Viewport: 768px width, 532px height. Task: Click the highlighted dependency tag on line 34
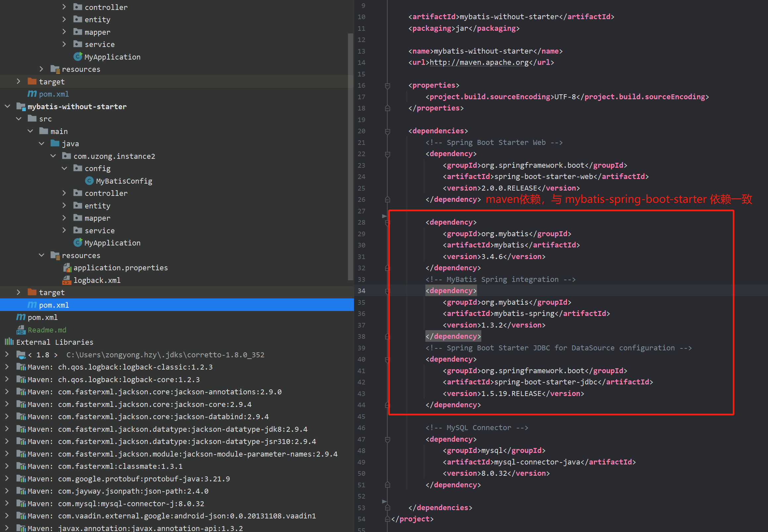[x=451, y=290]
